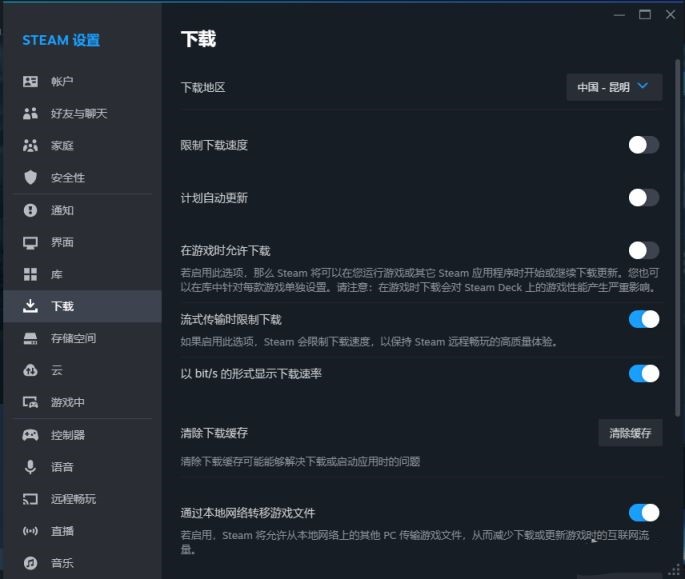Click the 好友与聊天 friends icon

(30, 114)
